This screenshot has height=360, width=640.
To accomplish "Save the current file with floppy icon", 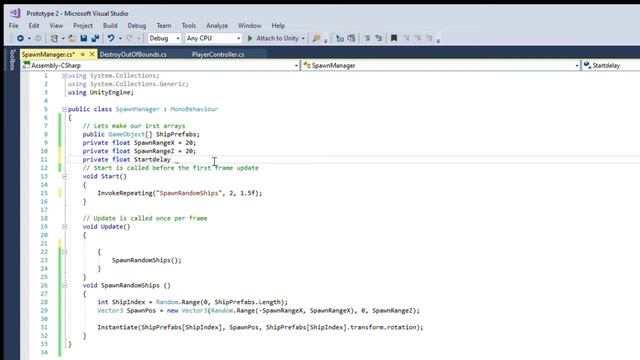I will tap(84, 38).
